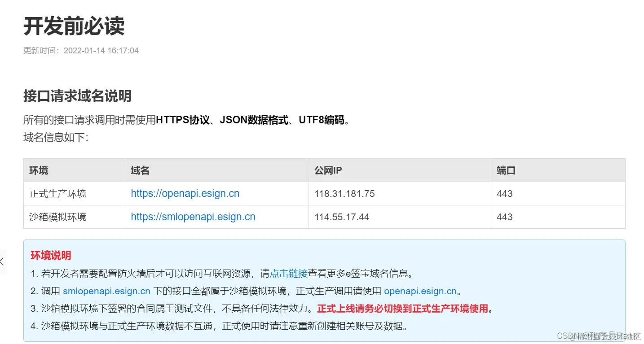
Task: Open the https://smlopenapi.esign.cn link
Action: (193, 217)
